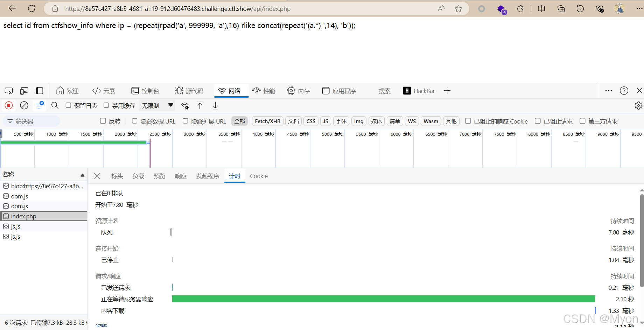Open the 无限制 throttling dropdown
The width and height of the screenshot is (644, 330).
pos(157,105)
